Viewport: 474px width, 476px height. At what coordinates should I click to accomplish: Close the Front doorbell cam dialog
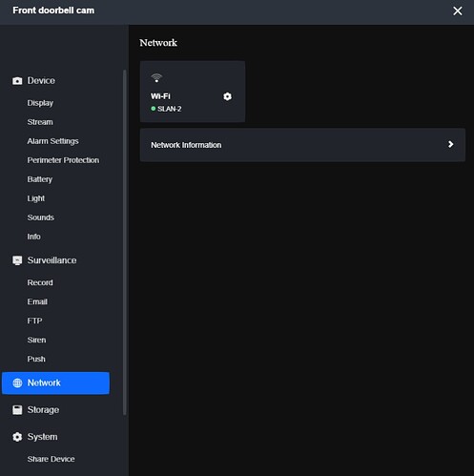pos(458,10)
